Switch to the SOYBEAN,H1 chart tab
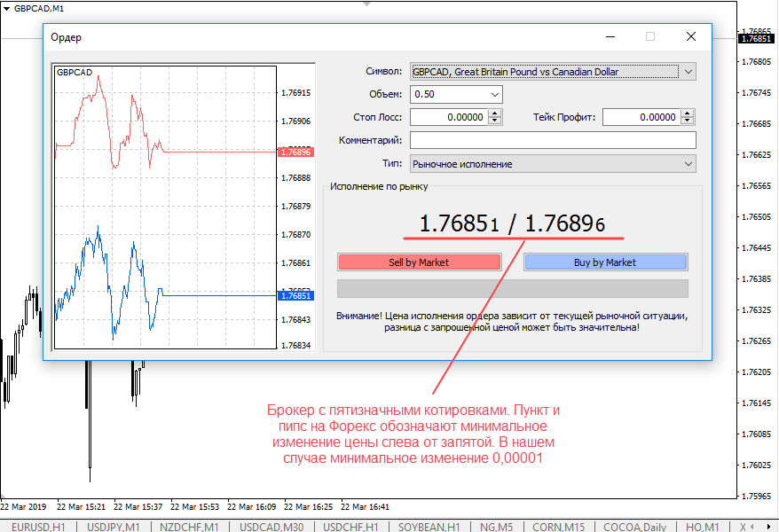The height and width of the screenshot is (532, 779). click(429, 527)
